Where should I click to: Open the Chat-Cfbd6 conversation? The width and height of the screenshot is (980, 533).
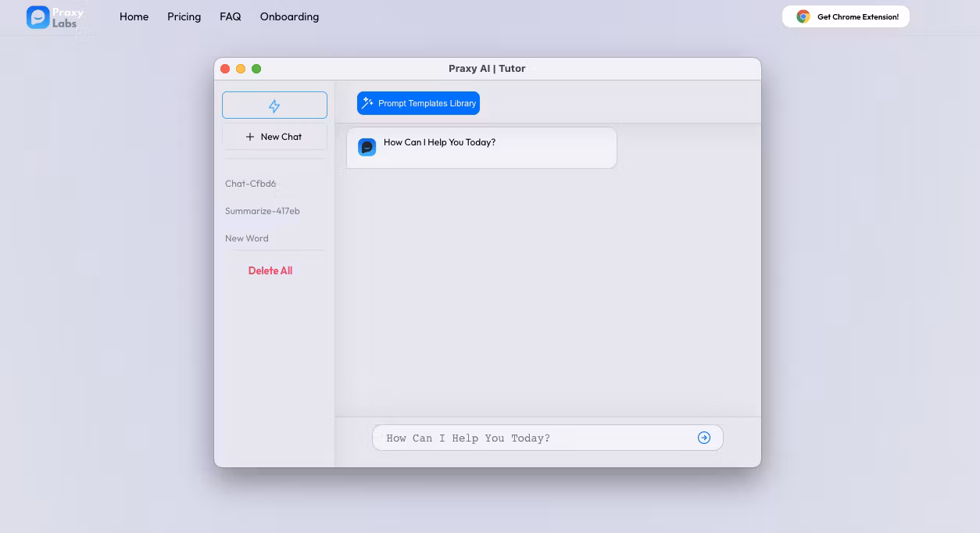pyautogui.click(x=251, y=184)
